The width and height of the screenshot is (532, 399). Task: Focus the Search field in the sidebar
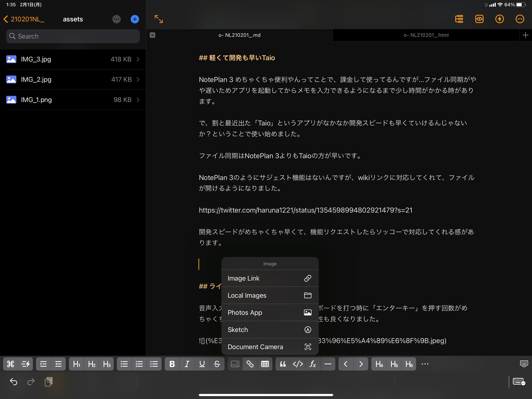click(x=73, y=36)
